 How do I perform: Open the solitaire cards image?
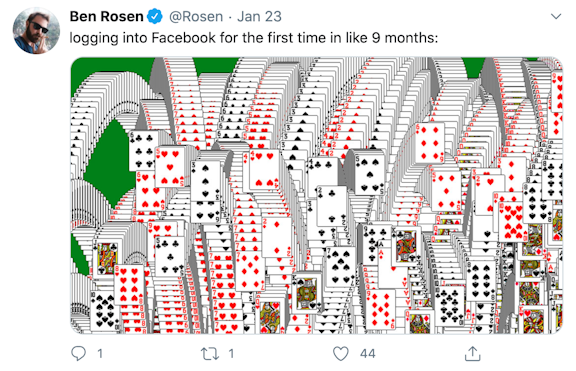(316, 195)
